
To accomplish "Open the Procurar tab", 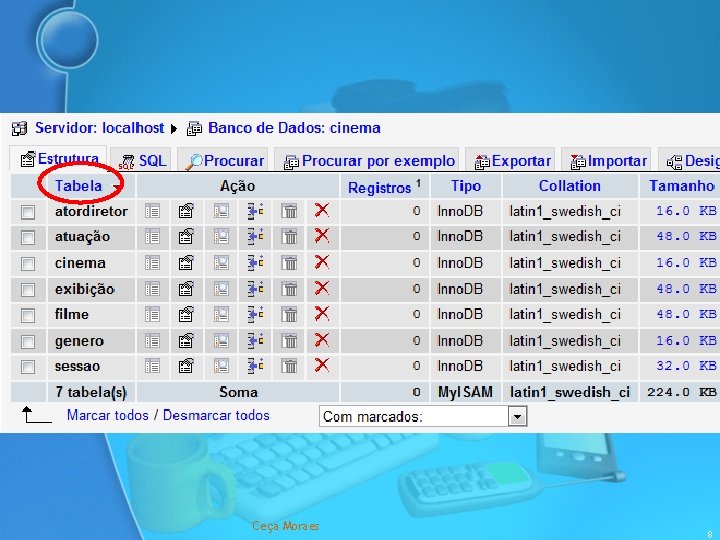I will coord(223,161).
